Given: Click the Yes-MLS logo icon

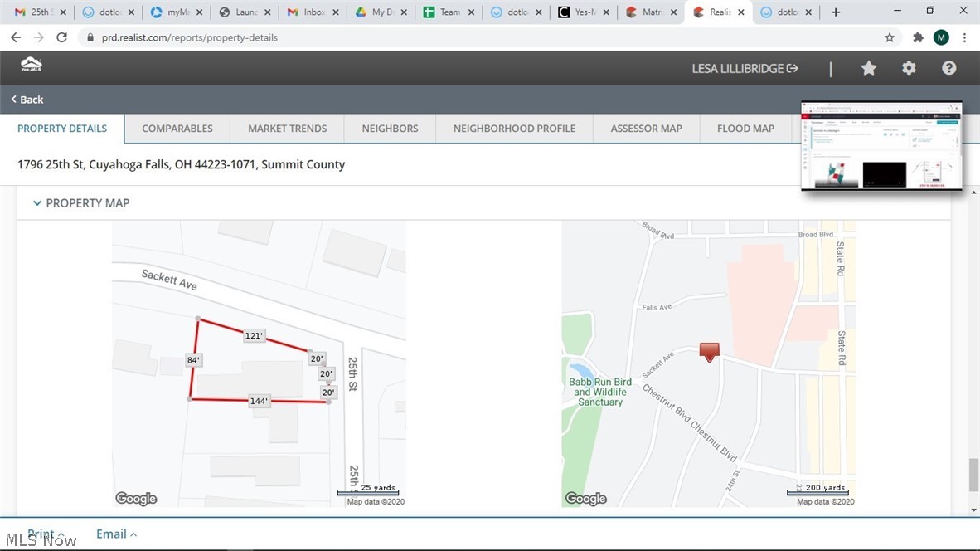Looking at the screenshot, I should (x=32, y=66).
